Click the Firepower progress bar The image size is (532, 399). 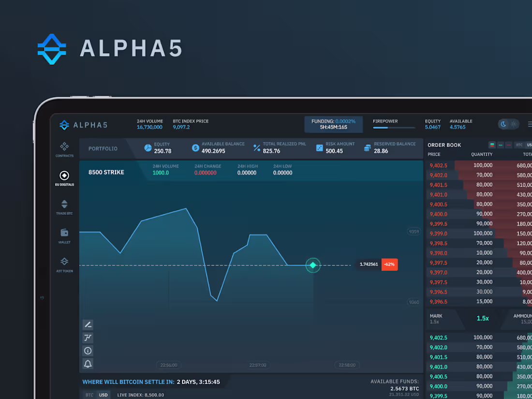click(394, 128)
